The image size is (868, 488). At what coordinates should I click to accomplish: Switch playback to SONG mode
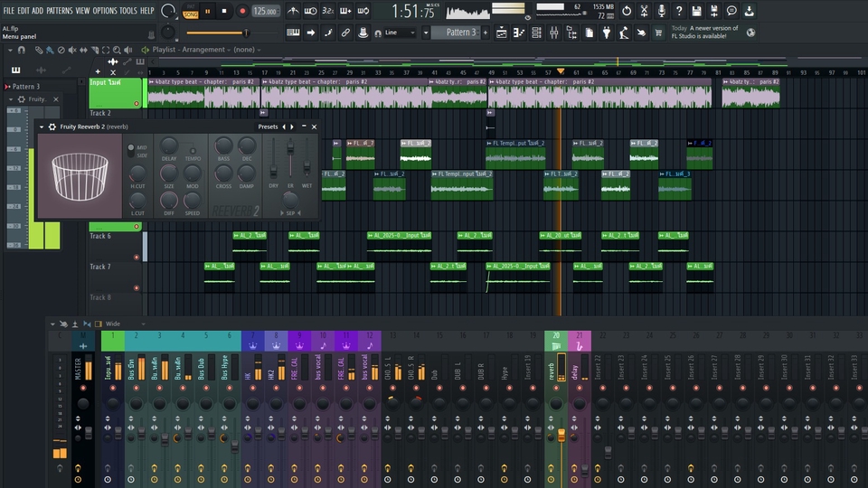pyautogui.click(x=191, y=14)
